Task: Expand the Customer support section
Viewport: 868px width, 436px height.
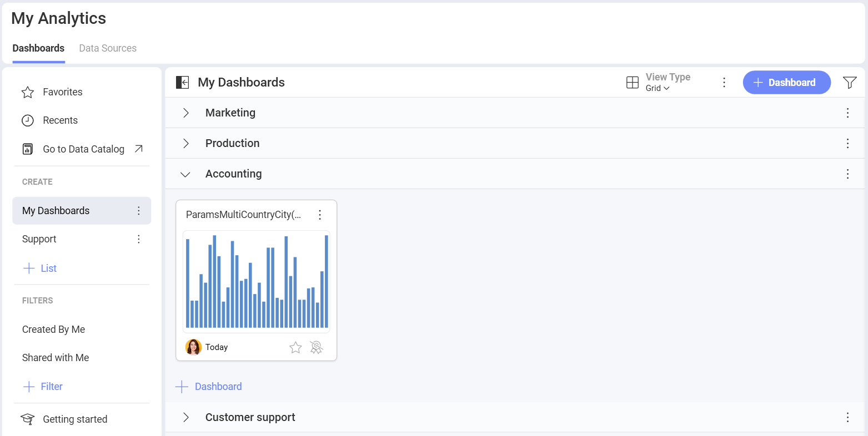Action: tap(186, 418)
